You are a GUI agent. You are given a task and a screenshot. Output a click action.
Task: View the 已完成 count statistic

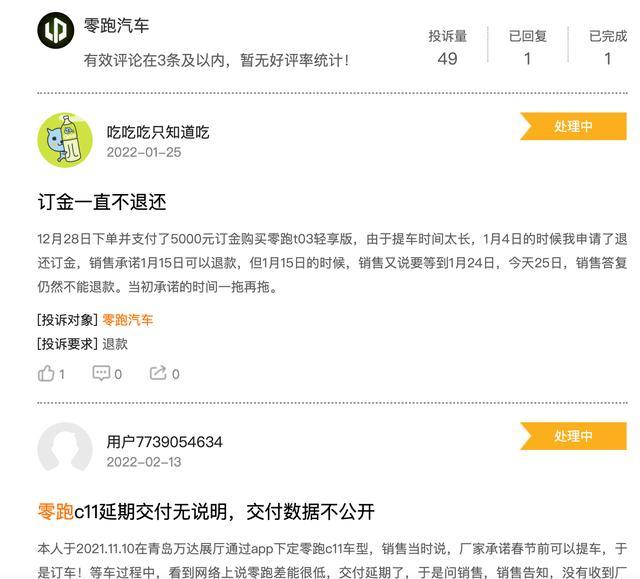tap(608, 47)
